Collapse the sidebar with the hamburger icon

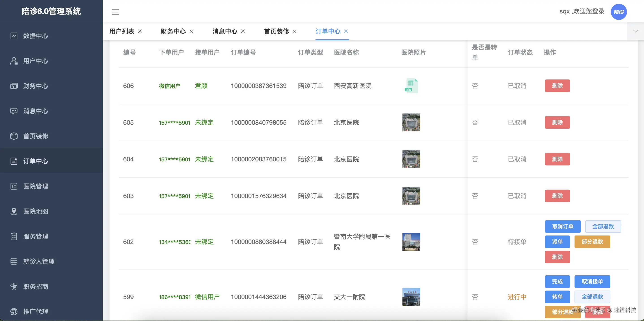(115, 12)
